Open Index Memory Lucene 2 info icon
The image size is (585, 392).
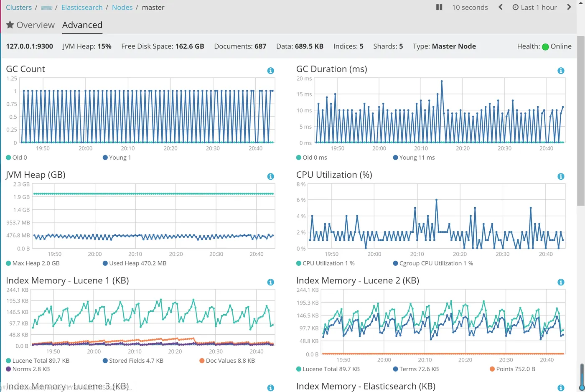561,282
